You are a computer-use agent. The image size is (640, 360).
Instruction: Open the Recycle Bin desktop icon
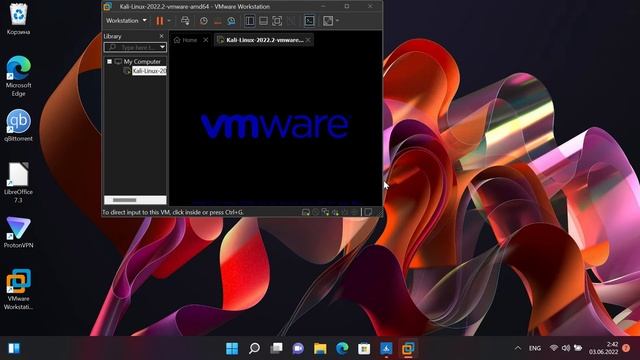pyautogui.click(x=18, y=19)
